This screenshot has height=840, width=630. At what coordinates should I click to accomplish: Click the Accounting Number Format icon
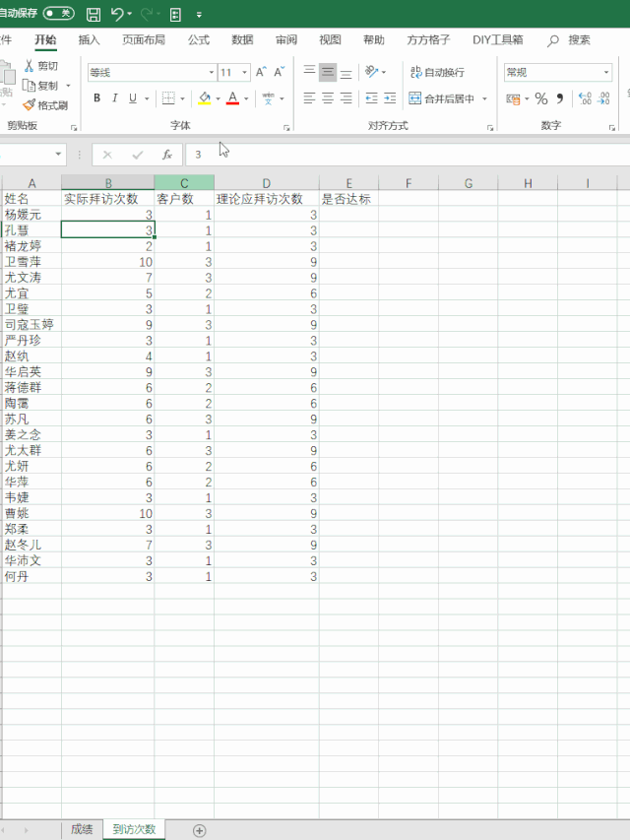pyautogui.click(x=513, y=98)
